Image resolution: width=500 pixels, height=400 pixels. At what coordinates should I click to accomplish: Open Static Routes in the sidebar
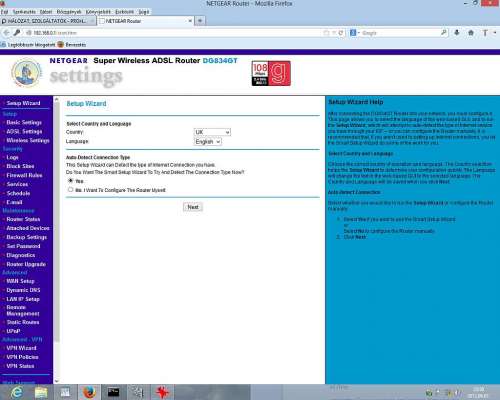pos(23,322)
